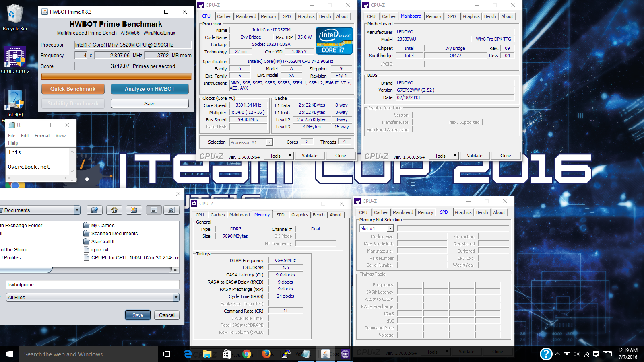Click Validate in the top CPU tab window
The image size is (644, 362).
310,156
